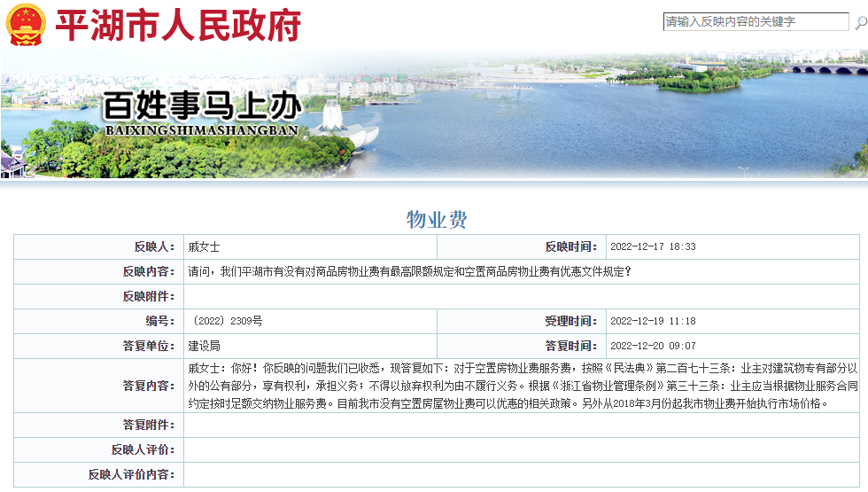This screenshot has width=868, height=492.
Task: Select the 受理时间 label
Action: click(570, 321)
